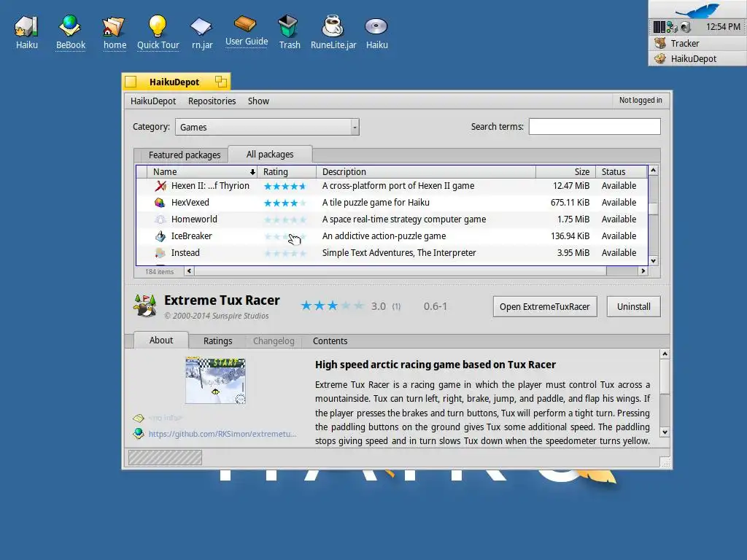Sort the list by the Size column
747x560 pixels.
click(565, 172)
